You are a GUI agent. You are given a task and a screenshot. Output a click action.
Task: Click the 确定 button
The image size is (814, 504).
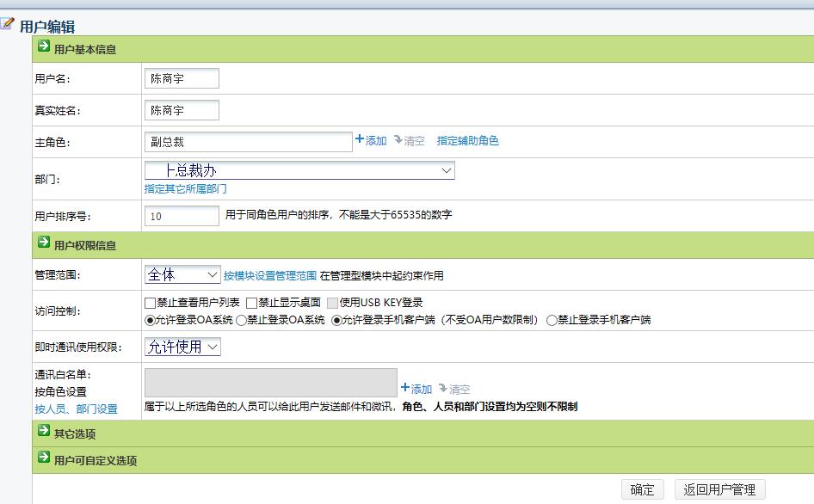pyautogui.click(x=642, y=489)
